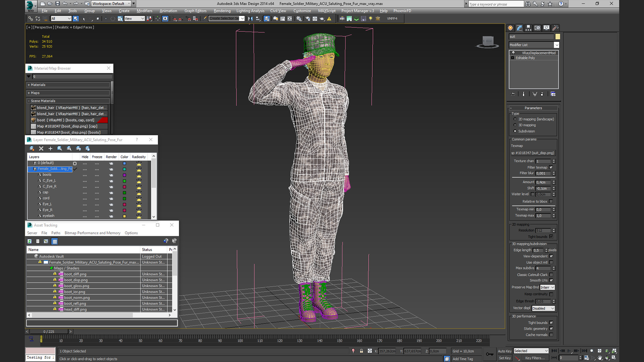644x362 pixels.
Task: Select 3D mapping radio option
Action: pyautogui.click(x=515, y=125)
